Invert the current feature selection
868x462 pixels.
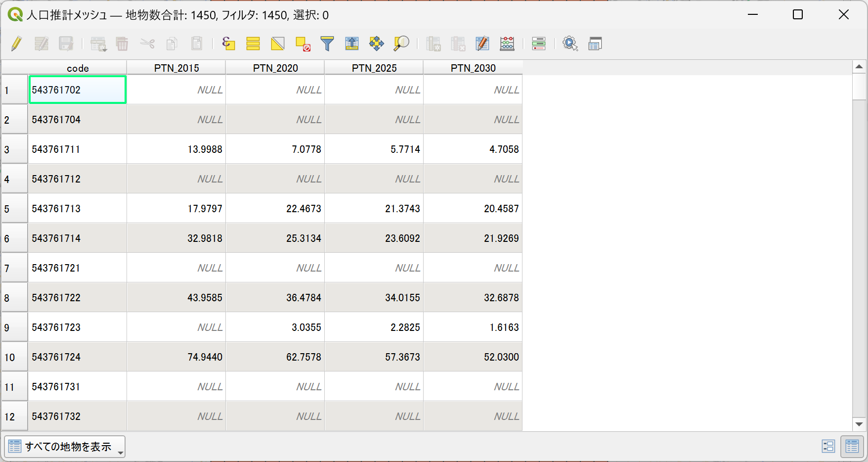278,44
